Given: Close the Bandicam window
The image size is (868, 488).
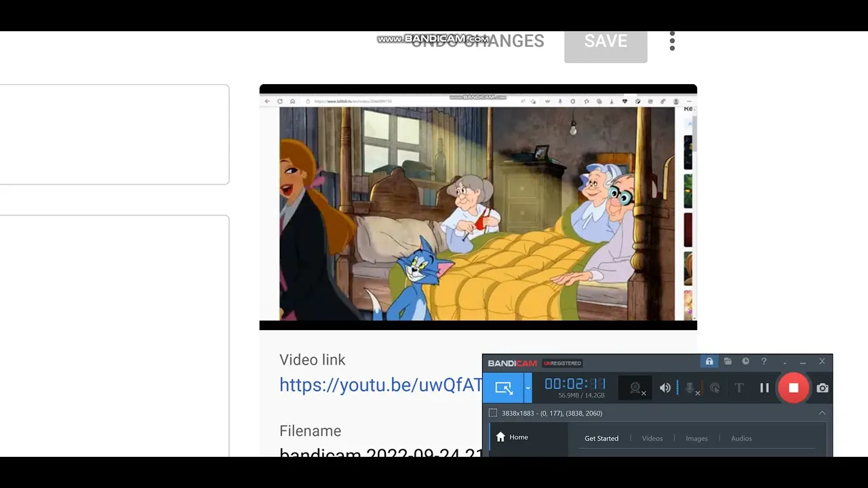Looking at the screenshot, I should pos(822,362).
